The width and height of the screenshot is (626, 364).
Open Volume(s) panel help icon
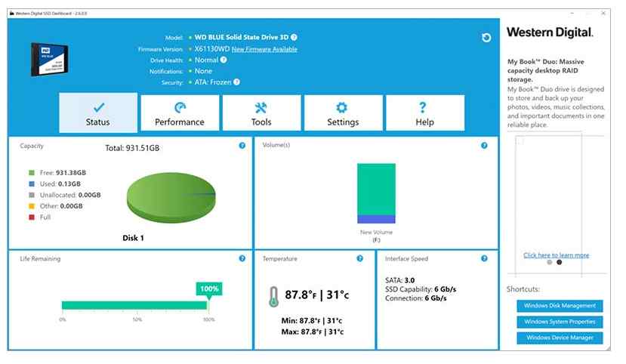(484, 145)
